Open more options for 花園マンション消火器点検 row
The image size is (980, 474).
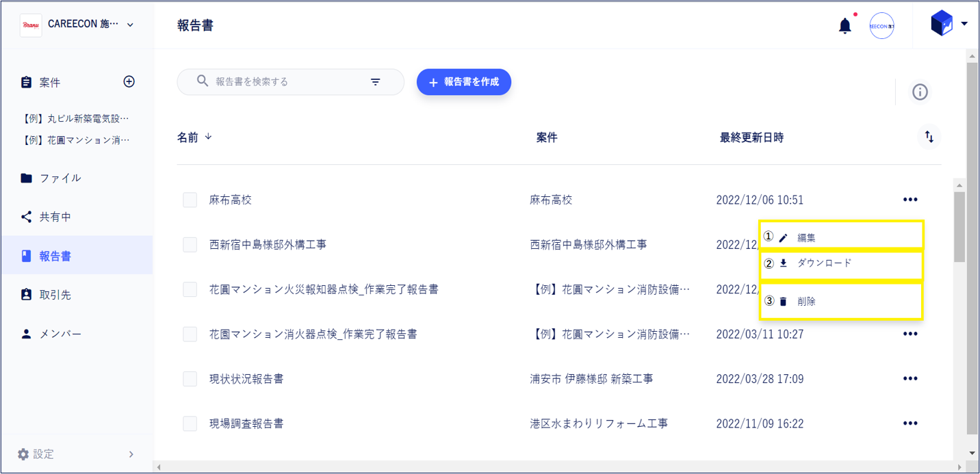click(x=910, y=334)
